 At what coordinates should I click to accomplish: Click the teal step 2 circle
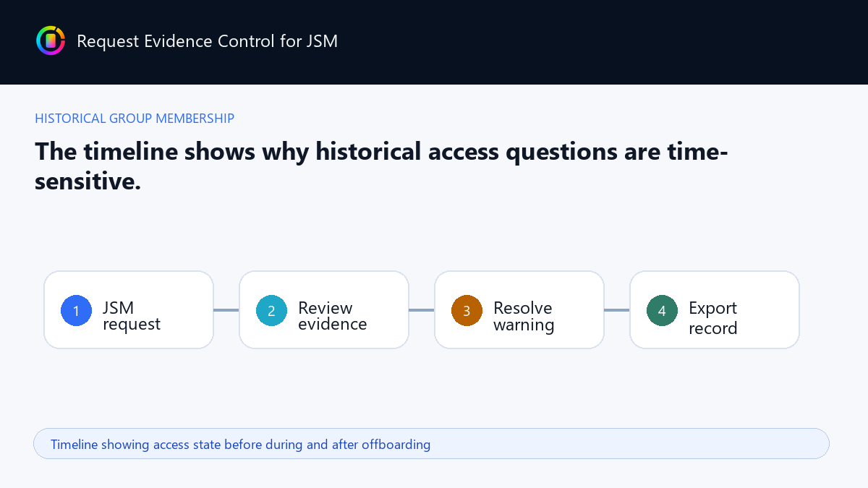tap(271, 310)
